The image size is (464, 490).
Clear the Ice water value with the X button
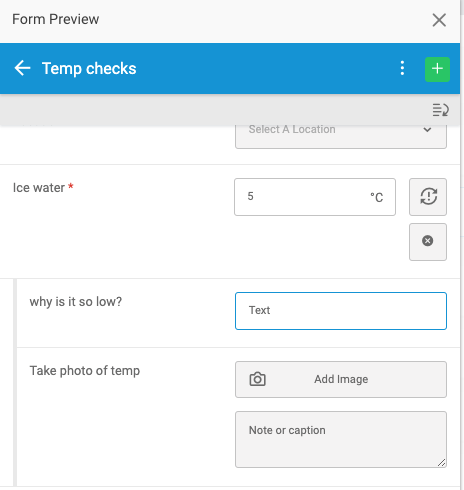[428, 242]
